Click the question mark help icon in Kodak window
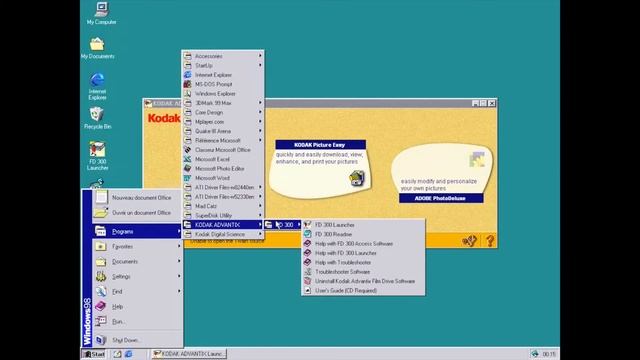640x360 pixels. click(x=490, y=241)
